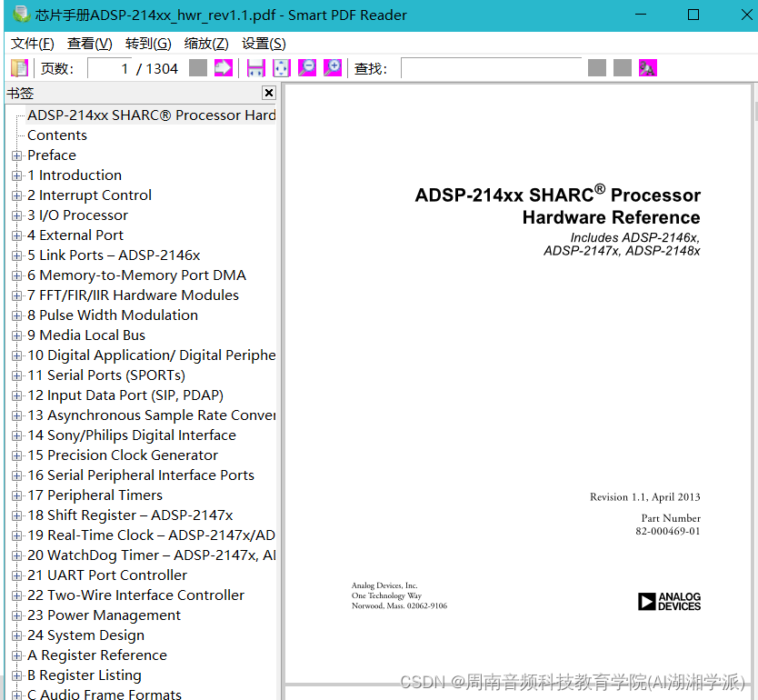Open C Audio Frame Formats bookmark
The height and width of the screenshot is (700, 758).
[105, 695]
